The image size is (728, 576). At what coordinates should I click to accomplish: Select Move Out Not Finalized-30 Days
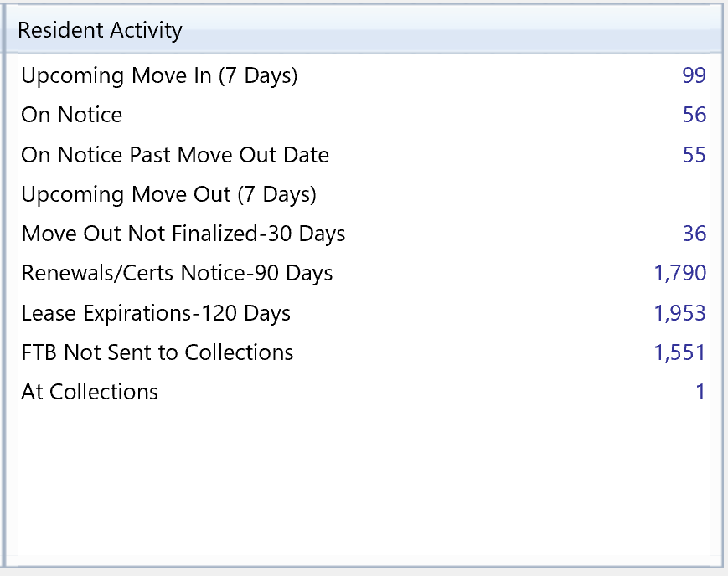tap(183, 234)
